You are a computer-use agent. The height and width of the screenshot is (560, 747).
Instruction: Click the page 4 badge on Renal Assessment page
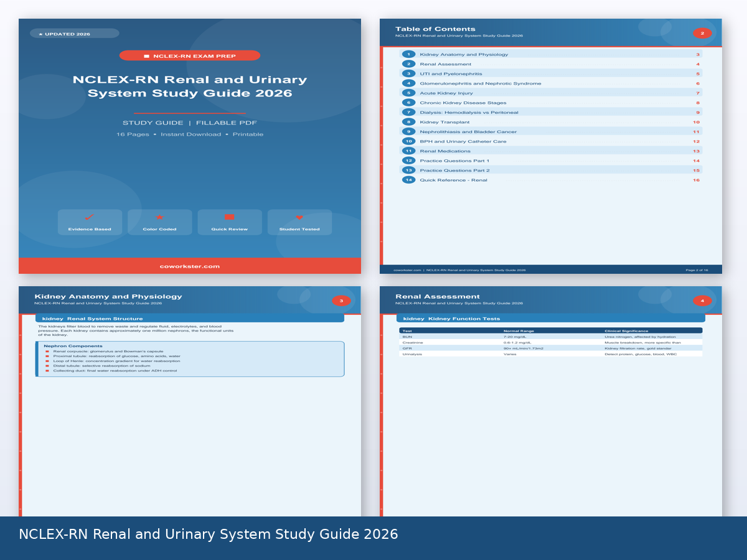point(702,301)
